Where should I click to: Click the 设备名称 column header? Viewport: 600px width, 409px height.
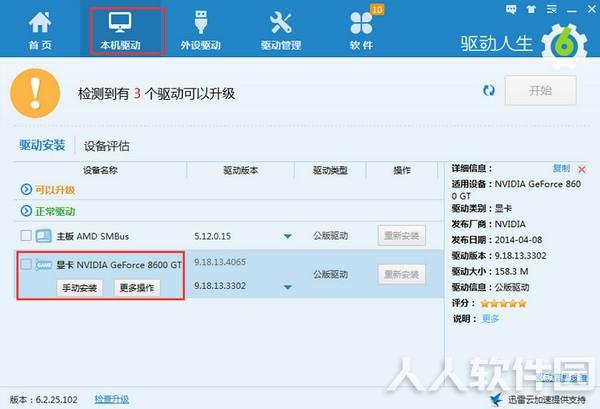tap(100, 170)
